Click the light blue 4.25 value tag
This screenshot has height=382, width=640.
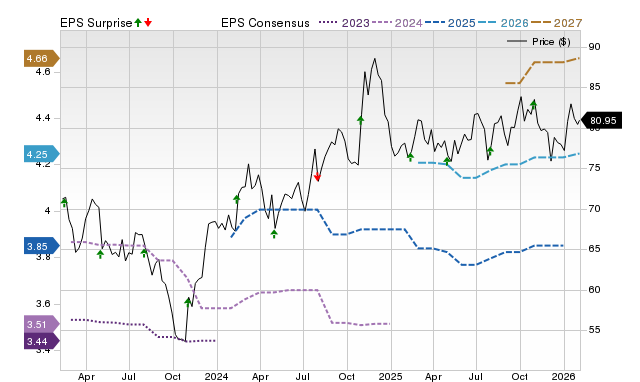41,154
